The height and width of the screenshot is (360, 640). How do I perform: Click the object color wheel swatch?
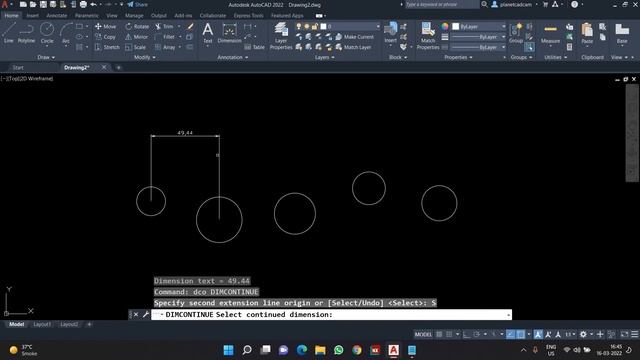point(444,27)
